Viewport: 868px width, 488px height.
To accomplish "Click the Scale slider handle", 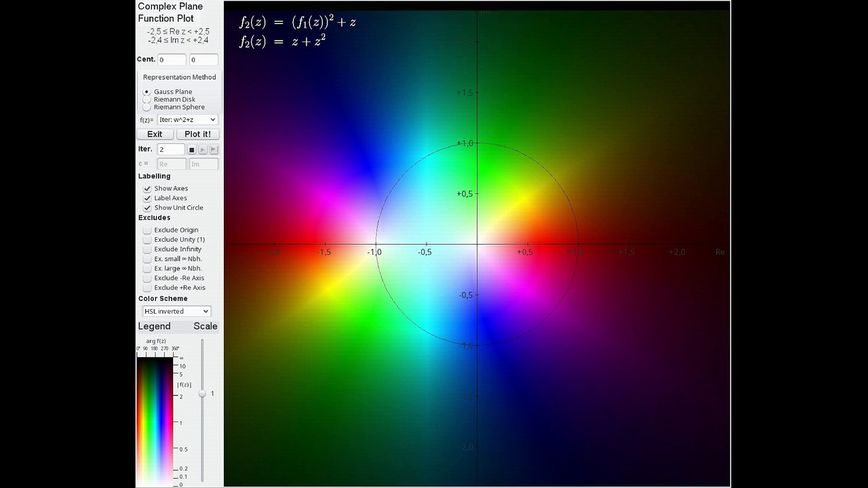I will pyautogui.click(x=202, y=393).
